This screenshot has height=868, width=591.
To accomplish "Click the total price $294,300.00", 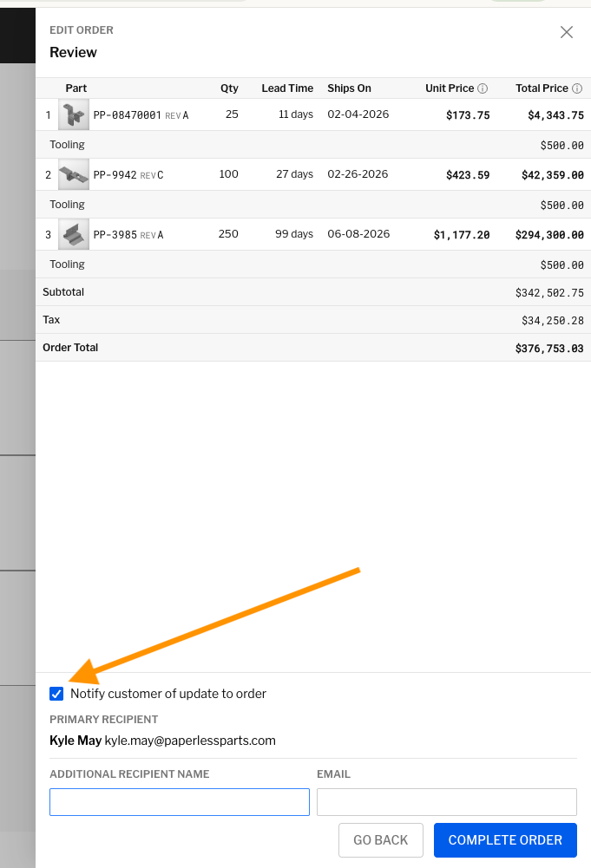I will (548, 235).
